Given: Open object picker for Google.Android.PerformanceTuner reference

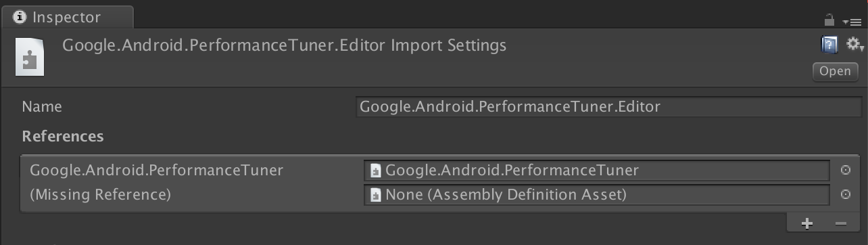Looking at the screenshot, I should tap(845, 170).
